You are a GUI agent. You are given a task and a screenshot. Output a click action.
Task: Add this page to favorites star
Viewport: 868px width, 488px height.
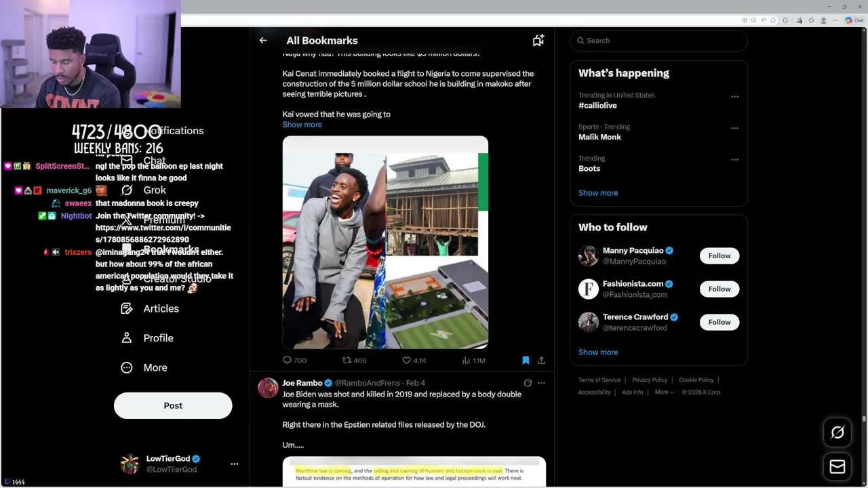[x=774, y=20]
